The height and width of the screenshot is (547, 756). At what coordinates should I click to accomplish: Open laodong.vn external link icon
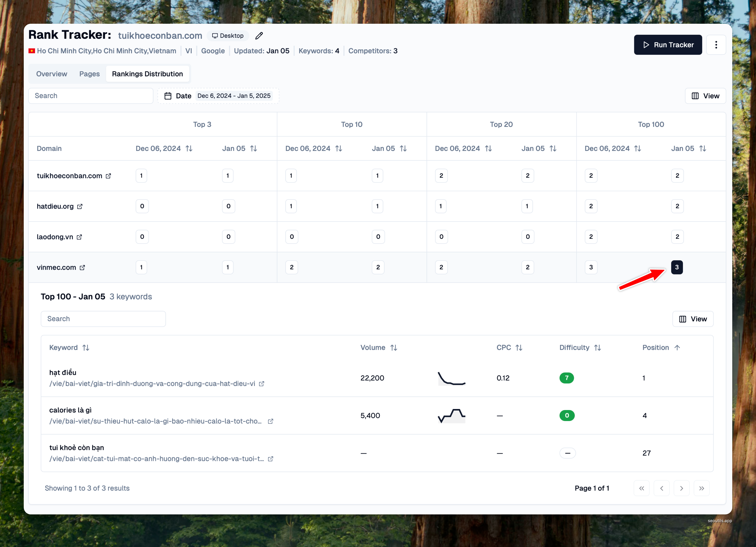(79, 237)
